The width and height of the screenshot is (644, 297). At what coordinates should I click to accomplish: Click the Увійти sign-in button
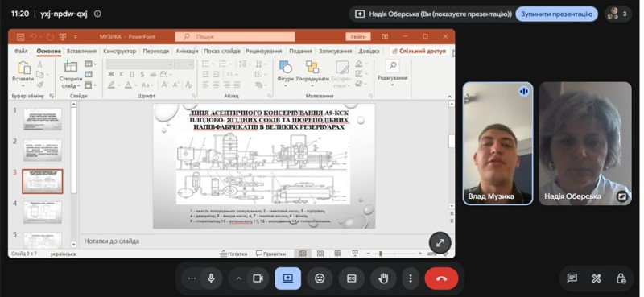tap(357, 36)
